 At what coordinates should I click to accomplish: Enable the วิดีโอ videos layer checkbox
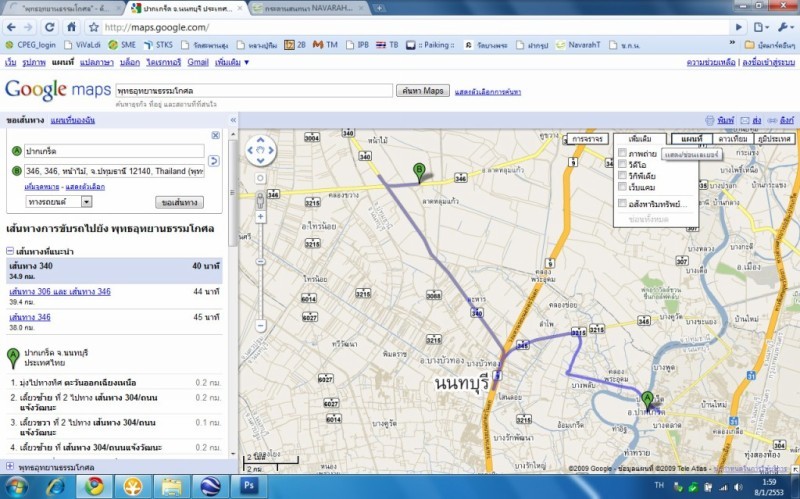pyautogui.click(x=622, y=164)
